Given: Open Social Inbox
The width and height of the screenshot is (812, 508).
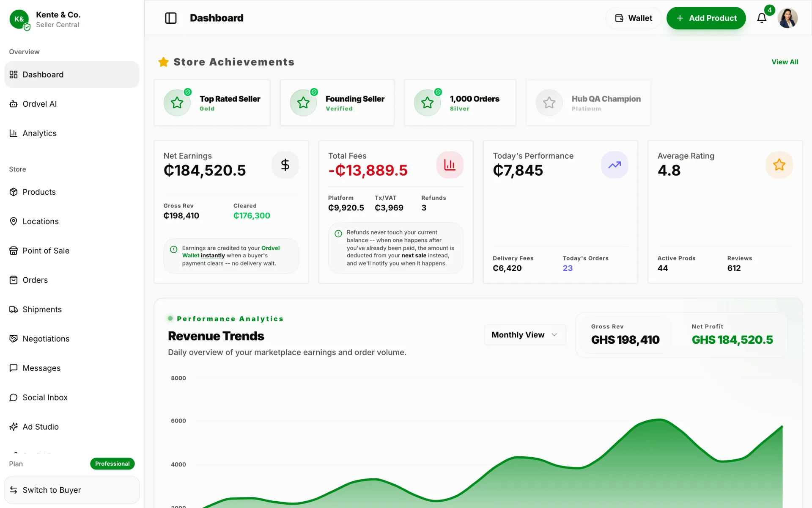Looking at the screenshot, I should tap(72, 398).
